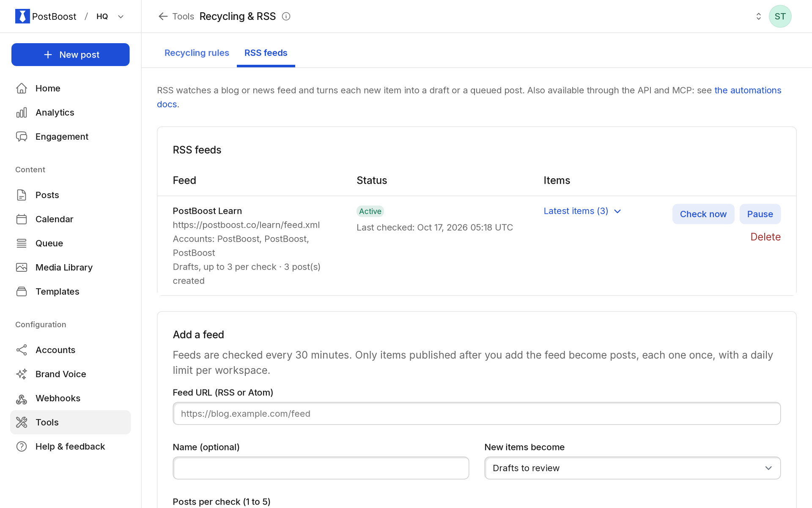The width and height of the screenshot is (812, 508).
Task: Click the New post button
Action: click(x=71, y=55)
